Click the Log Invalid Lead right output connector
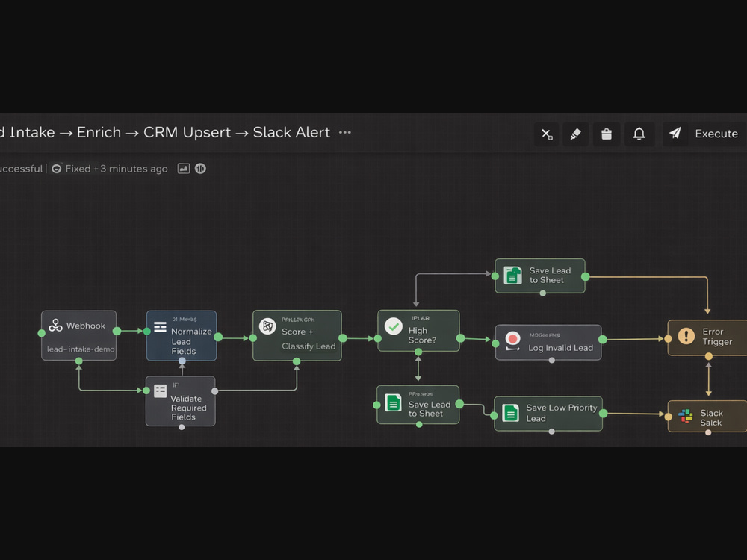The width and height of the screenshot is (747, 560). click(x=603, y=340)
